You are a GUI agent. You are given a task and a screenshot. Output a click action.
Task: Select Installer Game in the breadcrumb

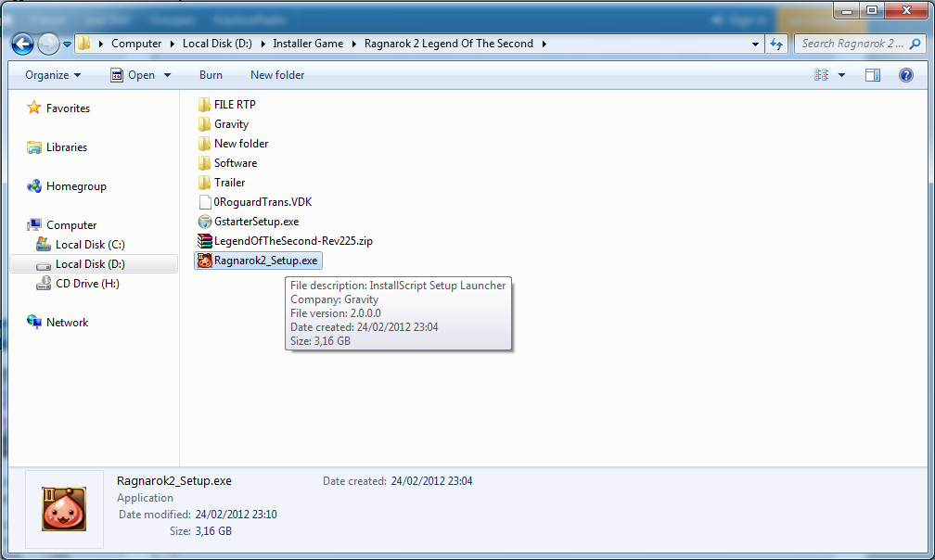308,44
